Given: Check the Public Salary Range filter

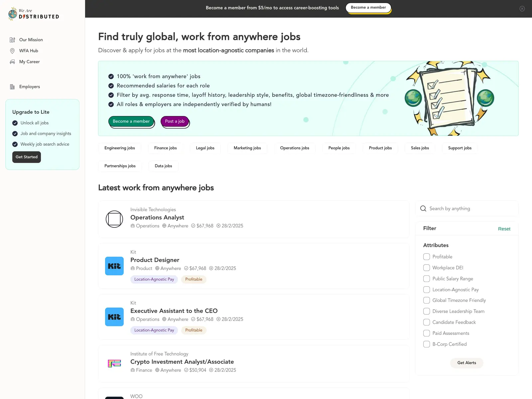Looking at the screenshot, I should point(427,279).
